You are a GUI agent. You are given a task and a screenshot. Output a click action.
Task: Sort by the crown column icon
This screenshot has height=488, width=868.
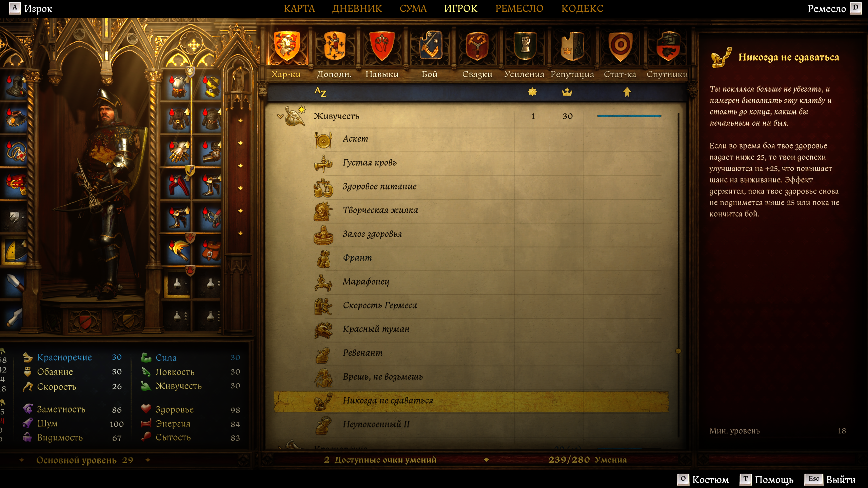pyautogui.click(x=567, y=92)
